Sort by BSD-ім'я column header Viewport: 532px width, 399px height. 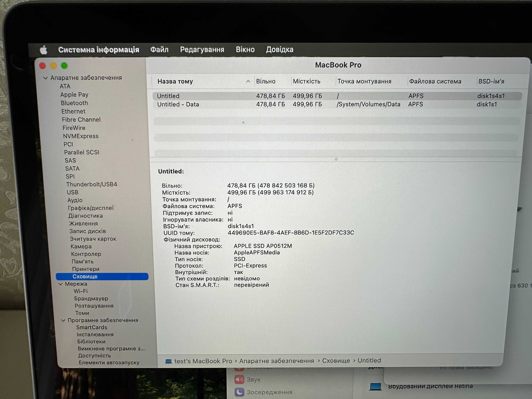pos(491,81)
